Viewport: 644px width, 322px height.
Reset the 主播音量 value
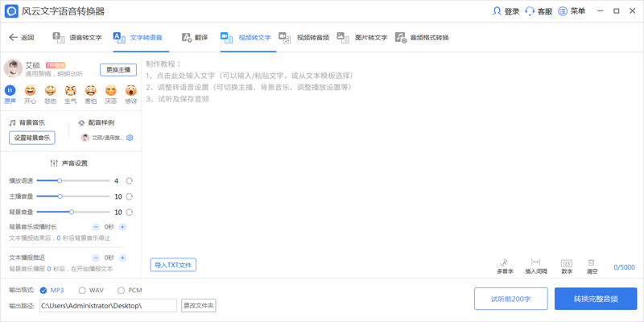[x=130, y=196]
